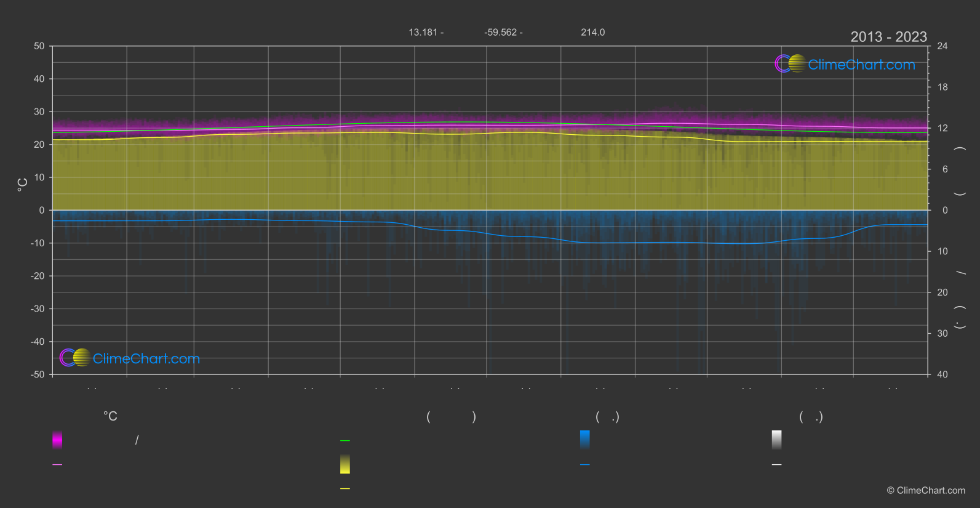
Task: Select the yellow gradient legend swatch
Action: [x=345, y=464]
